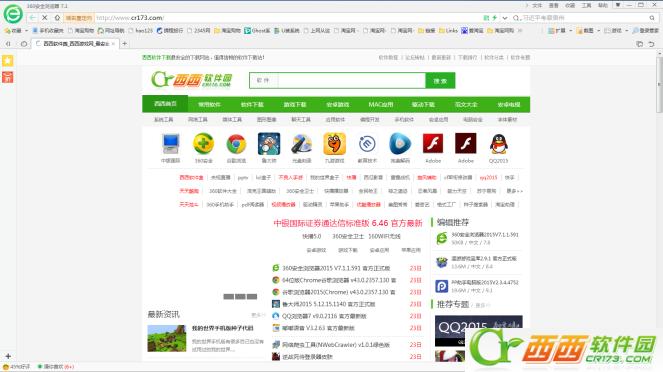Open the Ghost bookmark with teal icon
The width and height of the screenshot is (663, 372).
[x=257, y=30]
